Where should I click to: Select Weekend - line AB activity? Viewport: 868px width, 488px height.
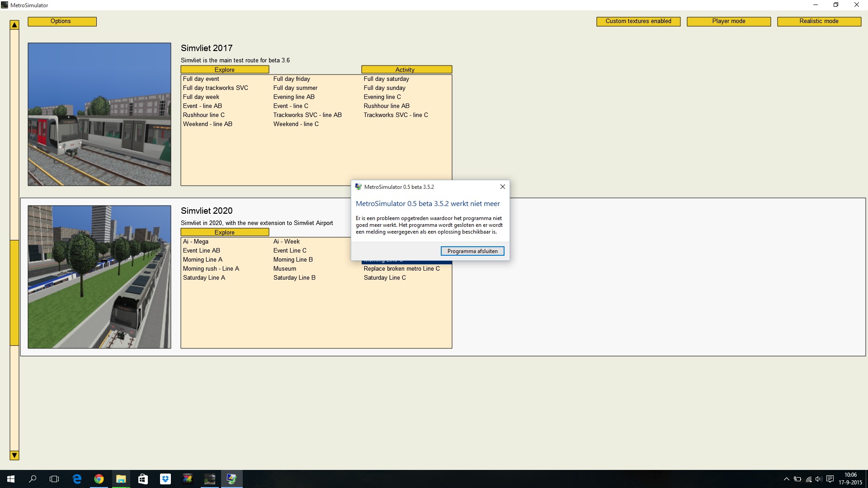point(207,124)
